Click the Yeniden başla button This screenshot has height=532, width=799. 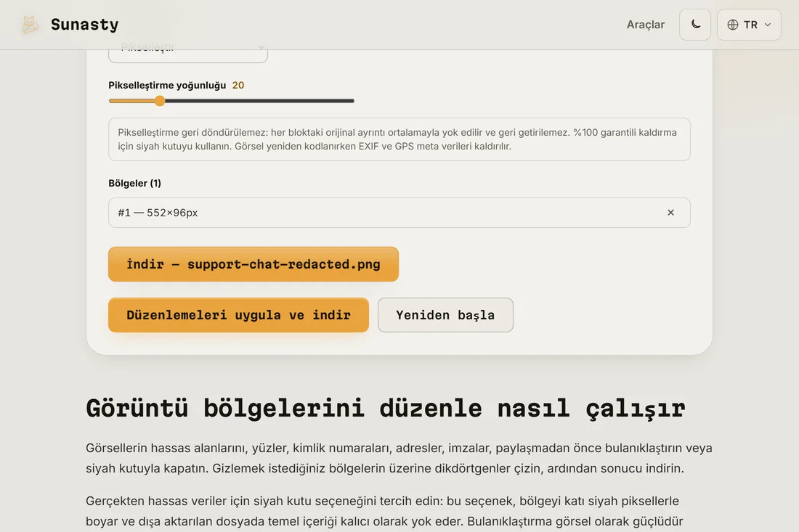445,315
